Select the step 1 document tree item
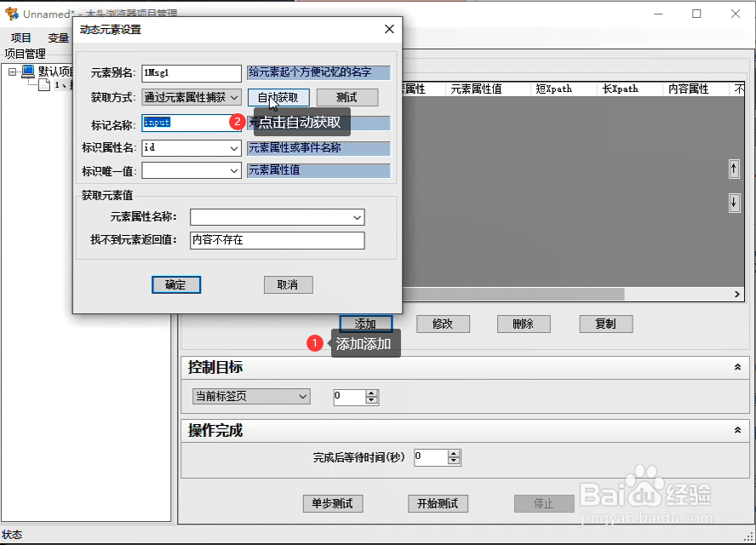This screenshot has height=545, width=756. [44, 85]
